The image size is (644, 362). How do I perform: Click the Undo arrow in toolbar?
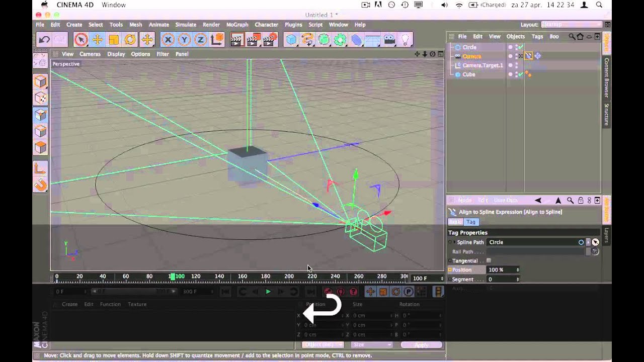44,40
